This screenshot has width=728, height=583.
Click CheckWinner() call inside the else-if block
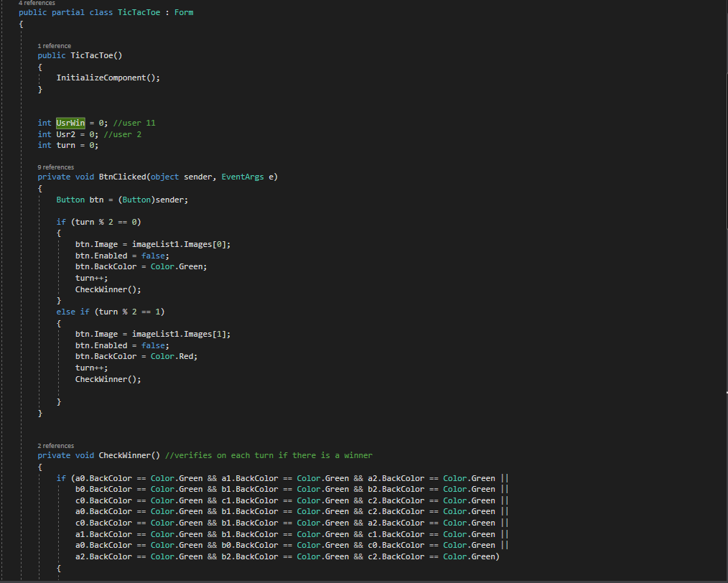108,379
